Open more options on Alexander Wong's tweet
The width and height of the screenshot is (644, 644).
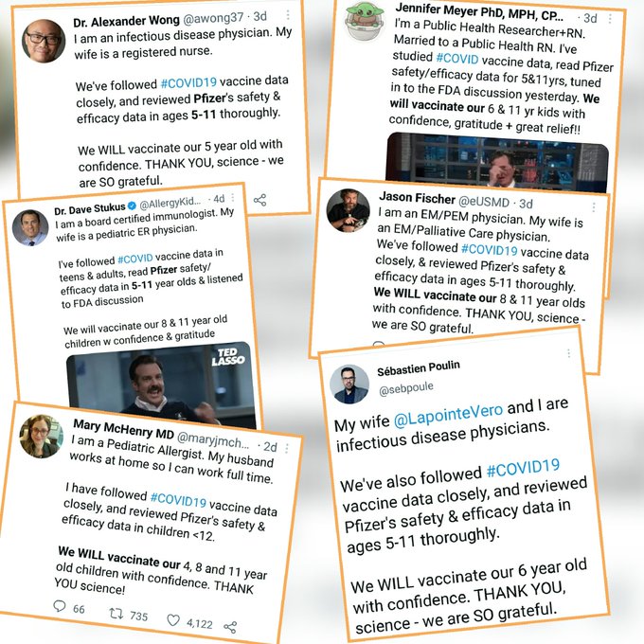[x=288, y=15]
